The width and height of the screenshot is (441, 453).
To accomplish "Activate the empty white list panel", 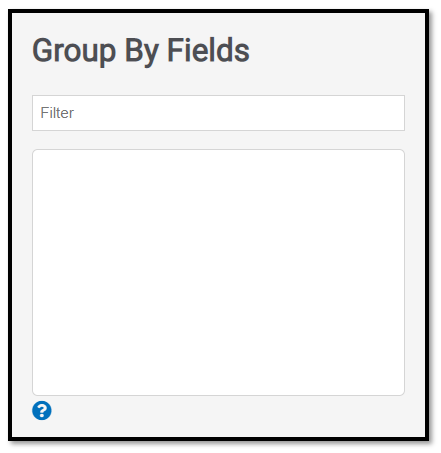I will tap(218, 272).
